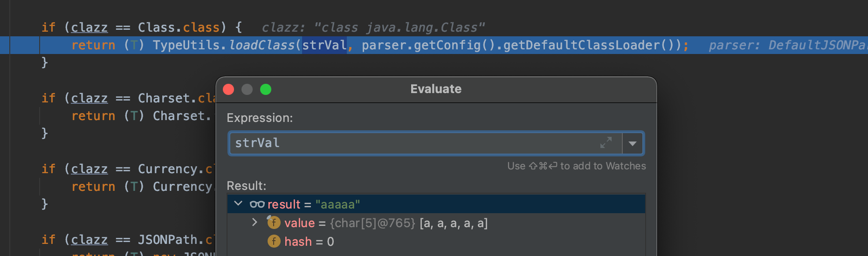Click the glasses watch icon beside result

point(257,204)
